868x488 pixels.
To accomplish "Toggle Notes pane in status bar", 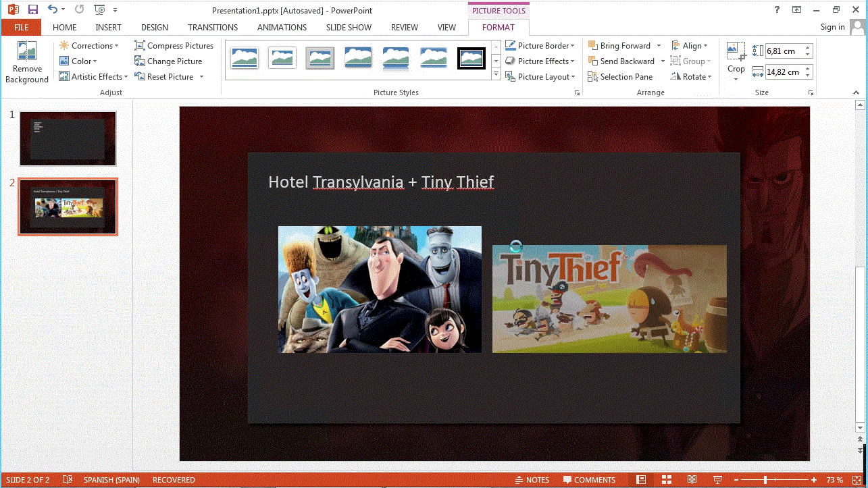I will 532,480.
